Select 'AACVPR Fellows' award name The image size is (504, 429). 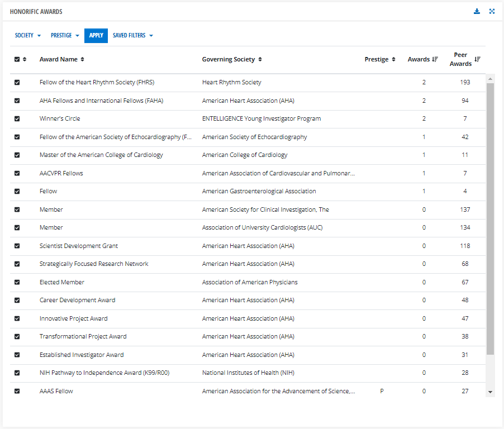[61, 173]
